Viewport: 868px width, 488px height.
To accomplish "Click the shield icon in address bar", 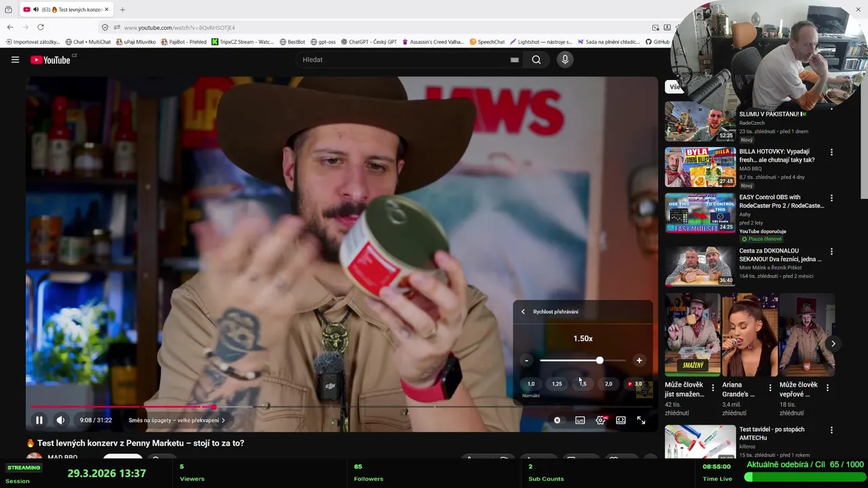I will click(104, 28).
